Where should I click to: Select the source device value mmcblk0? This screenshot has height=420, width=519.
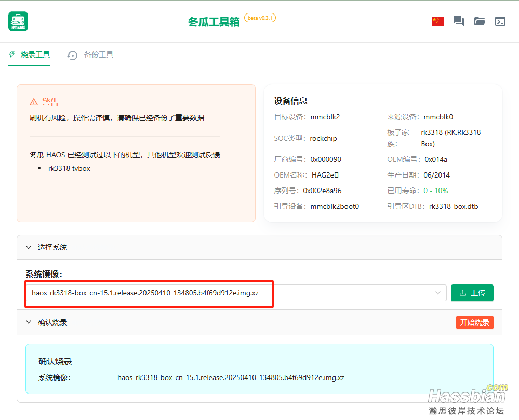point(438,117)
